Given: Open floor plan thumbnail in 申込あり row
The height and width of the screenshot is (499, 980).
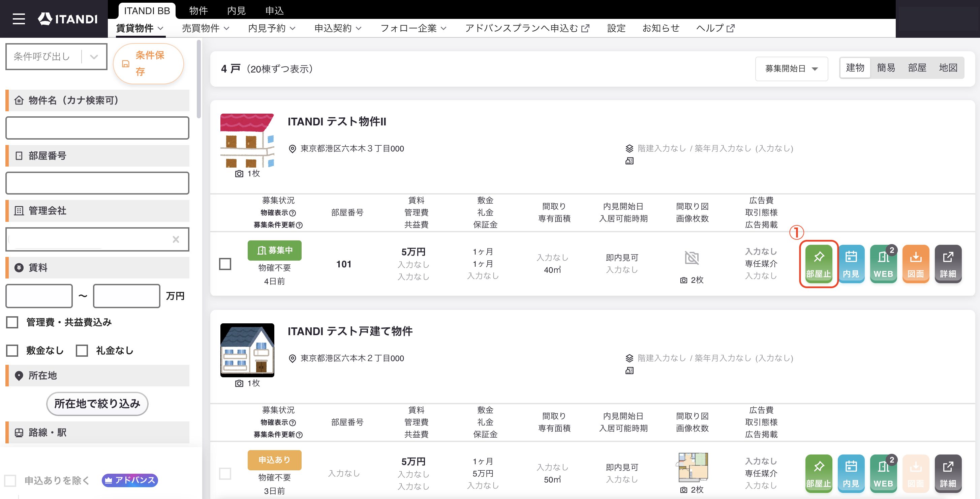Looking at the screenshot, I should pos(692,467).
